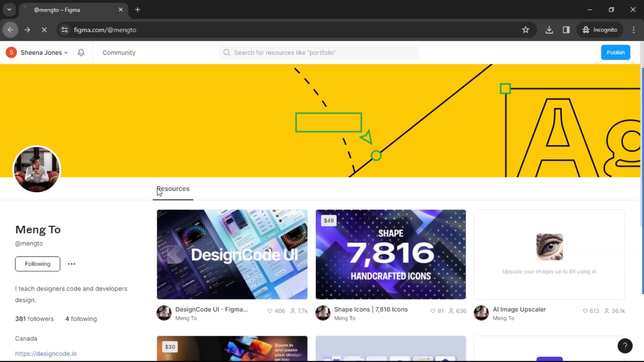Click the browser download icon
The width and height of the screenshot is (644, 362).
tap(549, 29)
